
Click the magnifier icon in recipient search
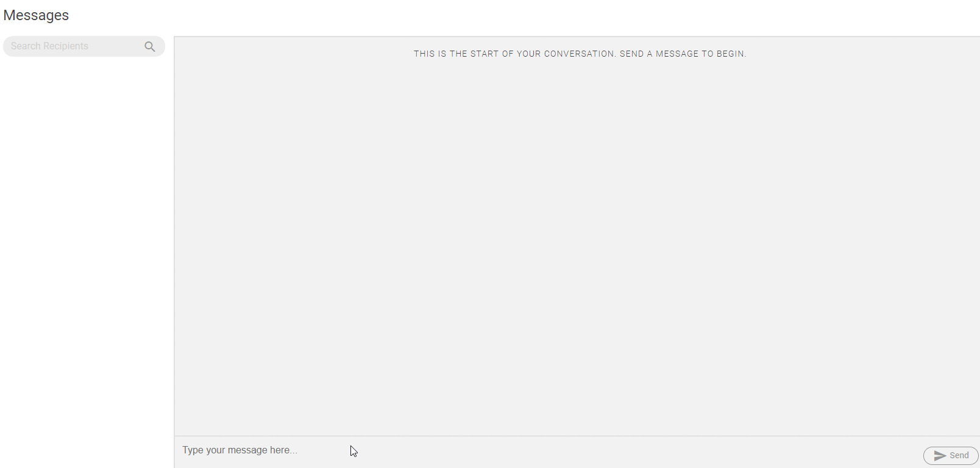(150, 46)
